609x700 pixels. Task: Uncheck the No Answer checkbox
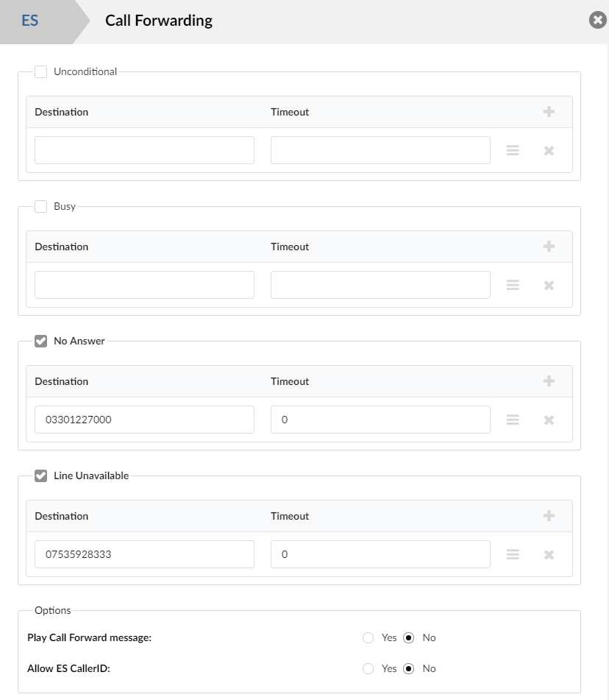tap(41, 342)
